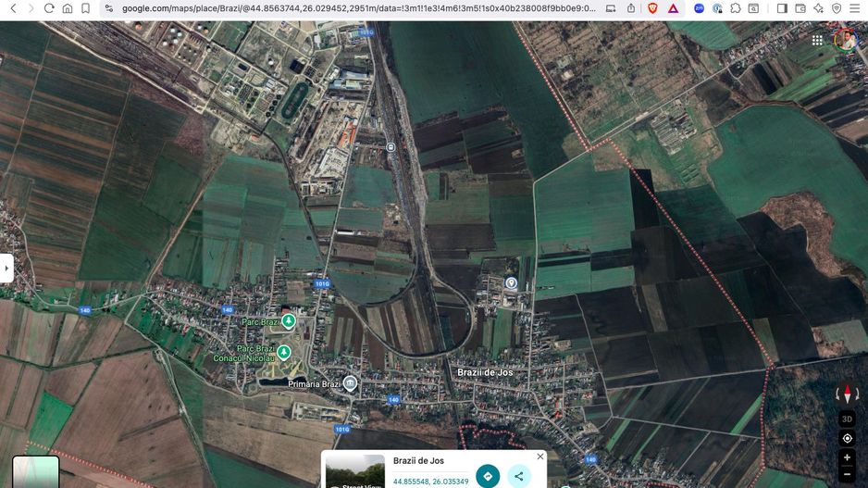The height and width of the screenshot is (488, 868).
Task: Bookmark this page with the bookmark icon
Action: click(85, 8)
